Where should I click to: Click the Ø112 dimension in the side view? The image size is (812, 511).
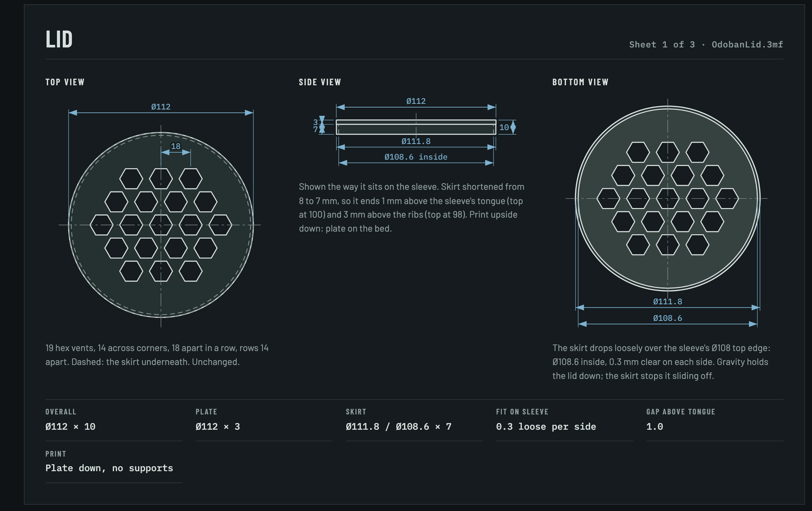pyautogui.click(x=416, y=101)
